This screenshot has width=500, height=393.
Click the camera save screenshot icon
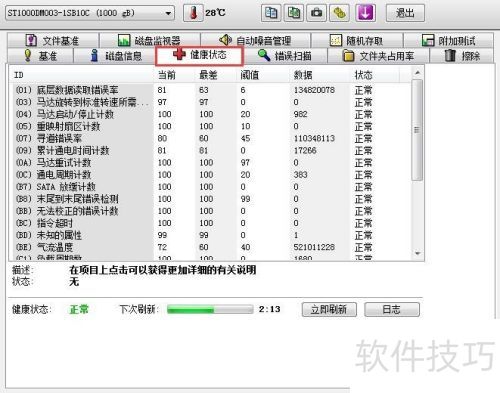[x=316, y=13]
